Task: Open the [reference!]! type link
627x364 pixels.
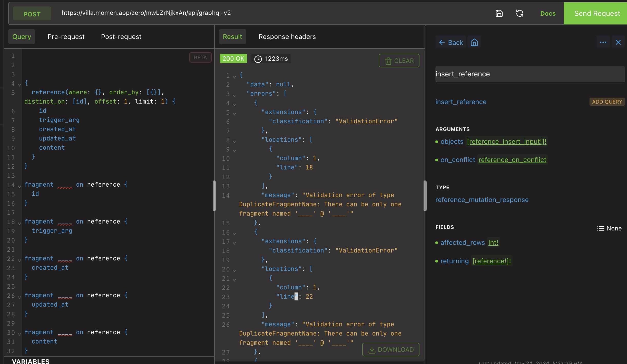Action: (492, 261)
